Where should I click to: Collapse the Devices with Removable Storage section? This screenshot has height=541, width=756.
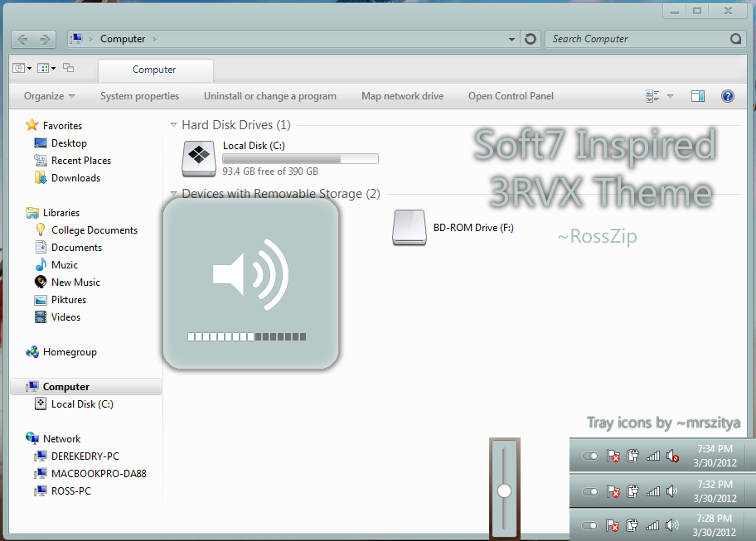(x=173, y=193)
